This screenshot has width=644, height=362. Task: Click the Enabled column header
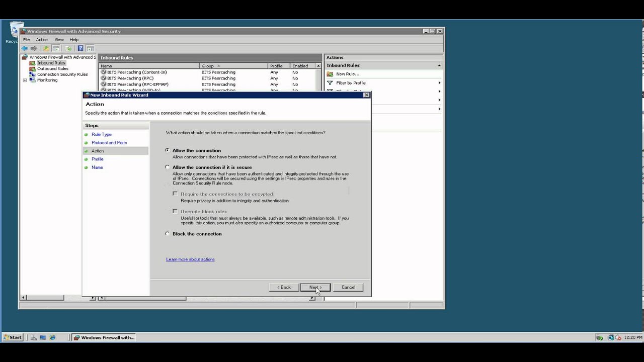click(303, 66)
